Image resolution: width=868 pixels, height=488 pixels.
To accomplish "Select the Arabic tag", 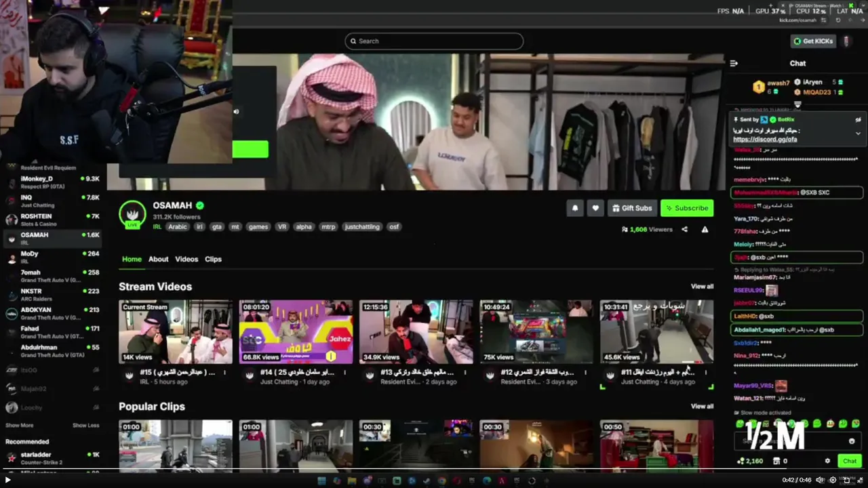I will [x=178, y=227].
